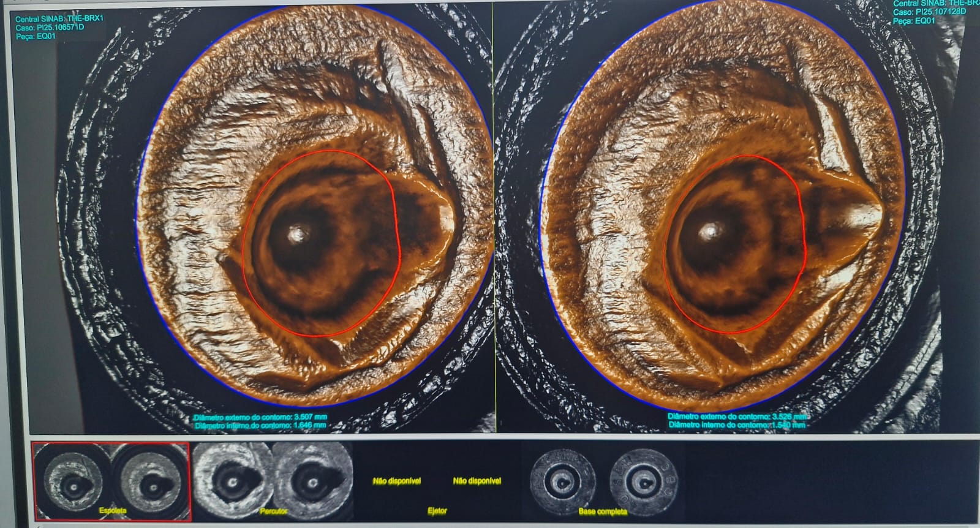This screenshot has width=980, height=528.
Task: Click the Base completa label
Action: coord(603,511)
